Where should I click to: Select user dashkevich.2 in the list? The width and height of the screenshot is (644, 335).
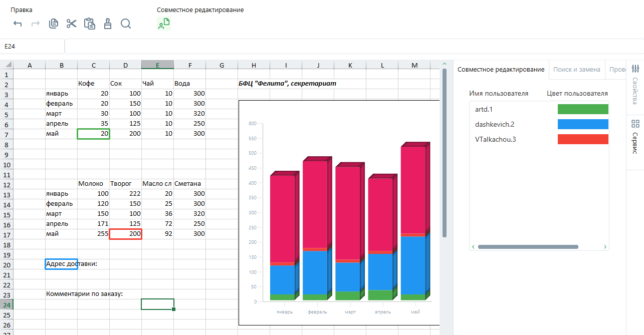tap(495, 124)
